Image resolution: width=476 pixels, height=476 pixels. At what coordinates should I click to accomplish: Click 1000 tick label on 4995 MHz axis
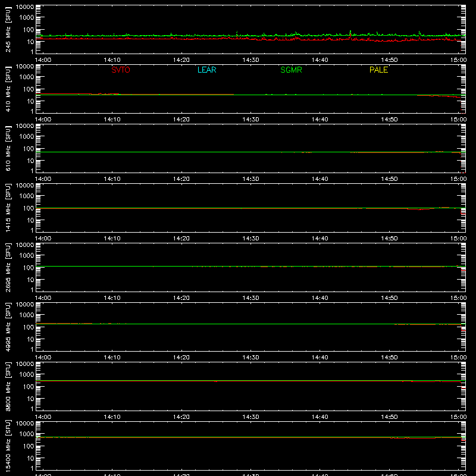(x=27, y=315)
